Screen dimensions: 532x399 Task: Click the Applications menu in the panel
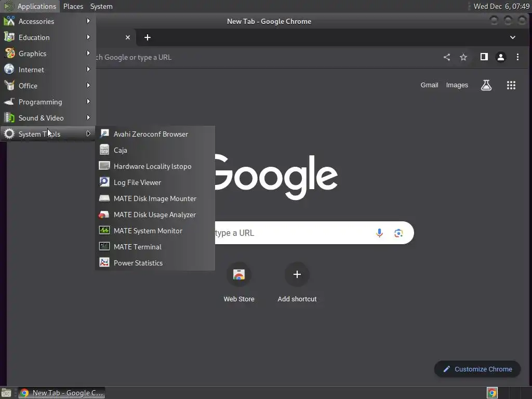point(31,6)
